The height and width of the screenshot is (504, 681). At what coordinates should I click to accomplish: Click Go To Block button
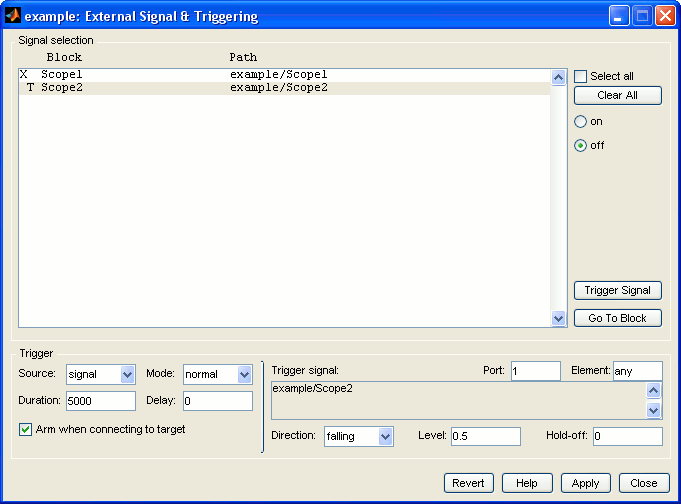tap(617, 318)
